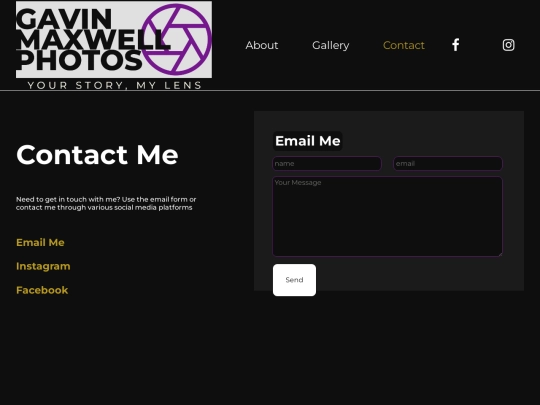The height and width of the screenshot is (405, 540).
Task: Click the header divider line below tagline
Action: coord(270,91)
